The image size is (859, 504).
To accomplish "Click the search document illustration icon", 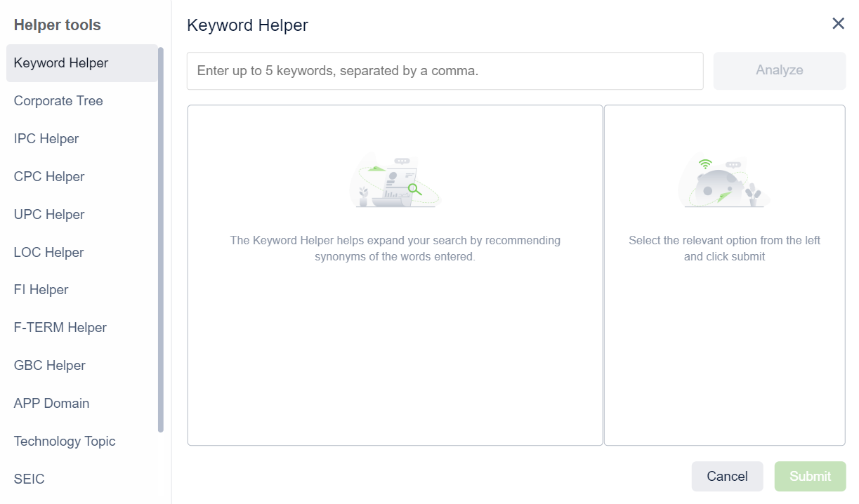I will click(x=395, y=182).
